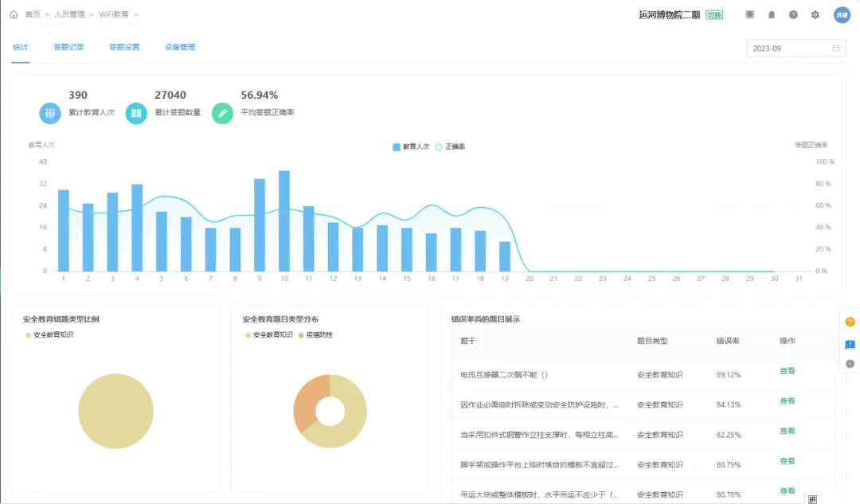Image resolution: width=860 pixels, height=504 pixels.
Task: Click the yellow 安全教育知识 donut segment
Action: coord(354,420)
